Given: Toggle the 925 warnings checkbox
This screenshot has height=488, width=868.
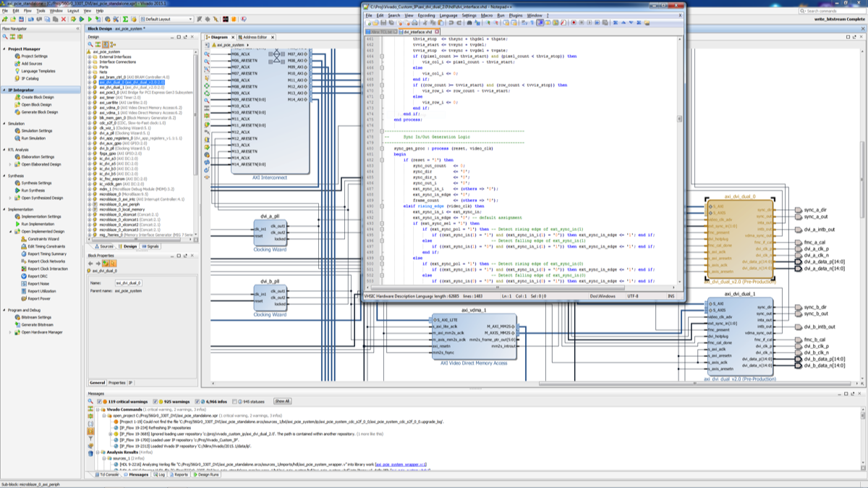Looking at the screenshot, I should [156, 401].
